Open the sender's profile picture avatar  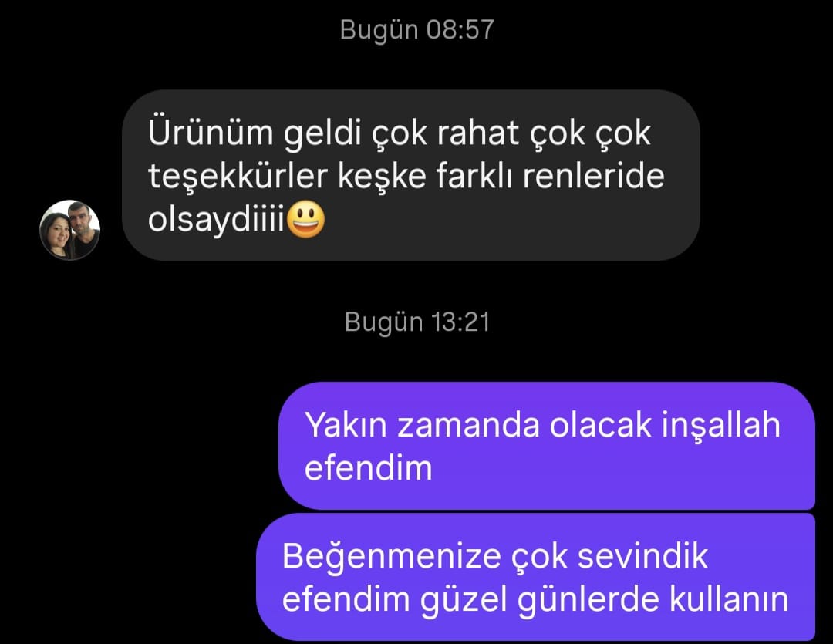click(70, 230)
